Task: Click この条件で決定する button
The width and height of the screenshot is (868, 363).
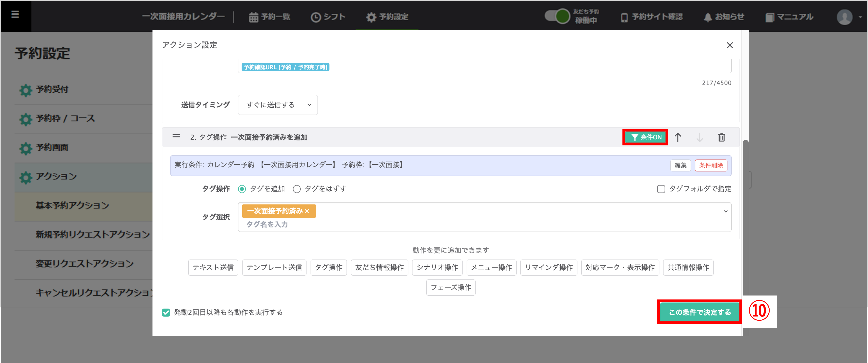Action: click(x=699, y=312)
